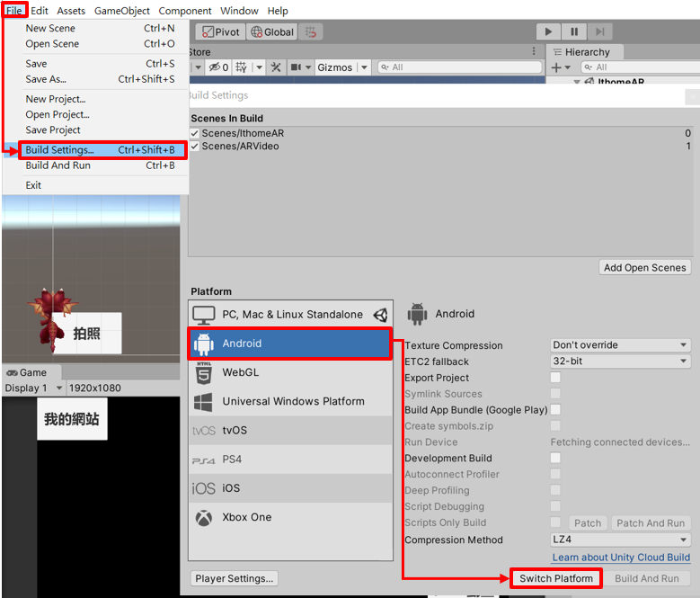This screenshot has height=598, width=700.
Task: Pause the editor with the pause button
Action: (574, 31)
